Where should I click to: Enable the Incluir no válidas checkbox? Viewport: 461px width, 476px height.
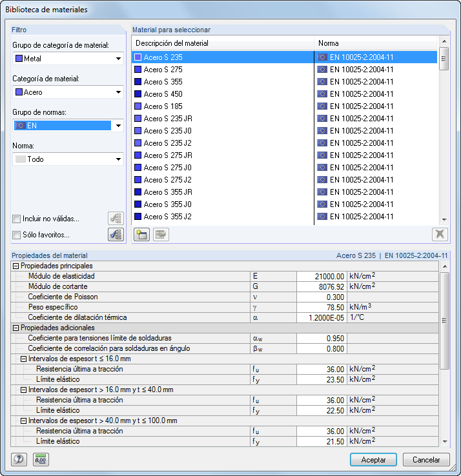(16, 219)
